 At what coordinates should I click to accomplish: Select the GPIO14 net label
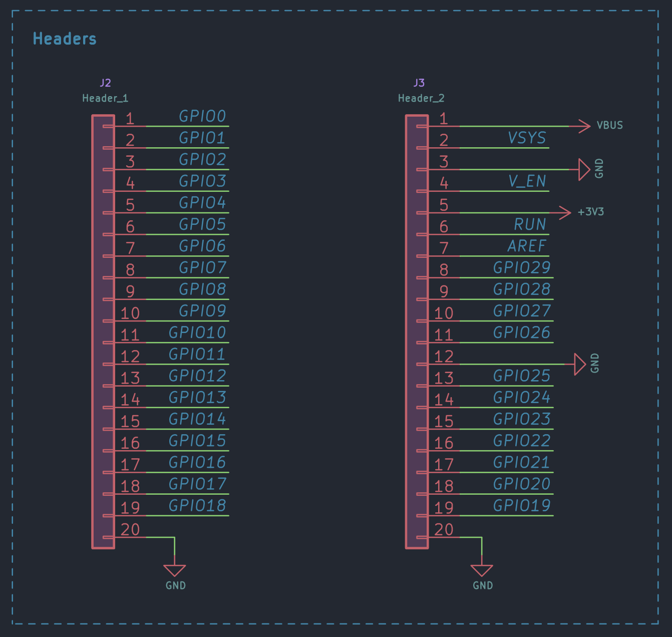click(197, 419)
